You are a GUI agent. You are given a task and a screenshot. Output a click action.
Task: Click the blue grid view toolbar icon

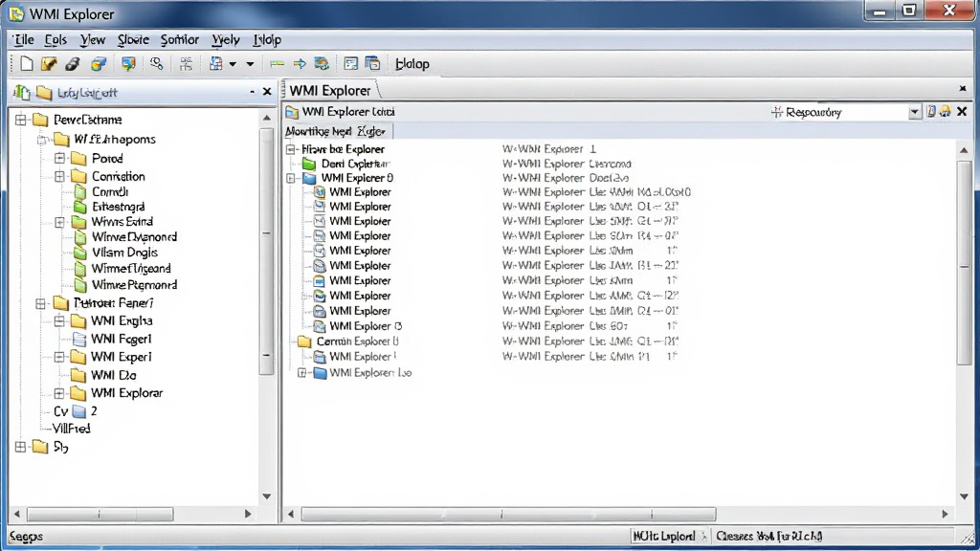click(216, 64)
